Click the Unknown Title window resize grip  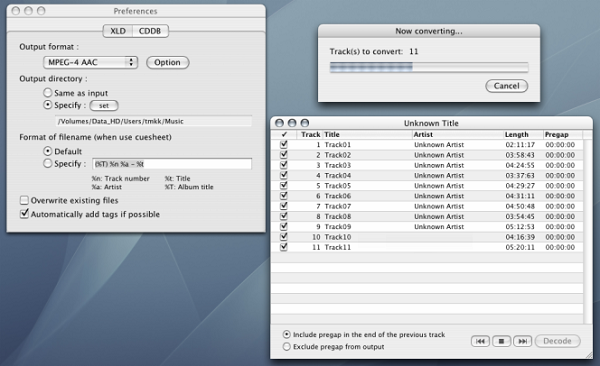589,355
